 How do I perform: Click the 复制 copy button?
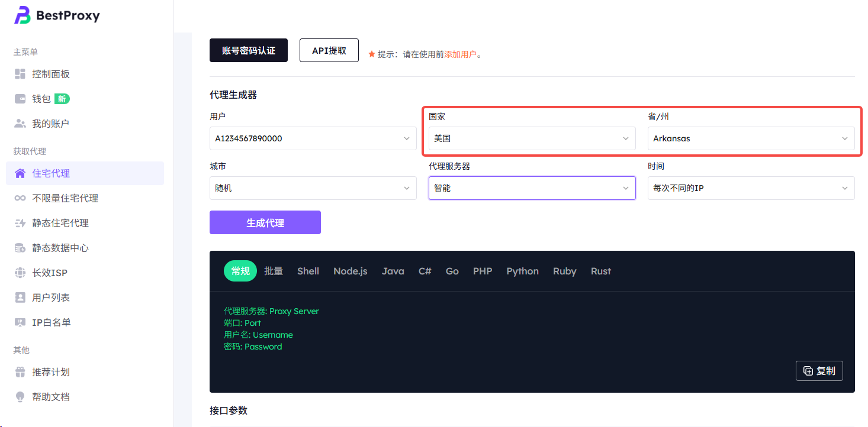tap(819, 371)
